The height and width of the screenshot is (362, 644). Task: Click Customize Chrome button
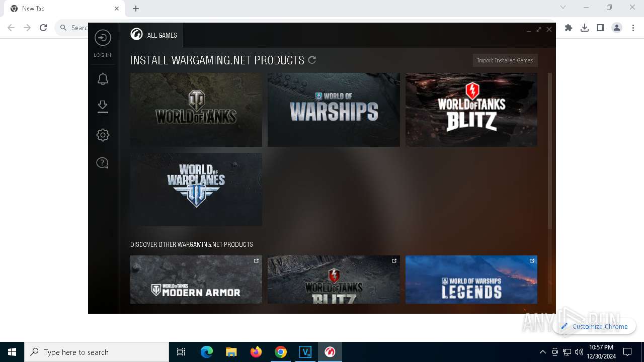click(x=594, y=326)
